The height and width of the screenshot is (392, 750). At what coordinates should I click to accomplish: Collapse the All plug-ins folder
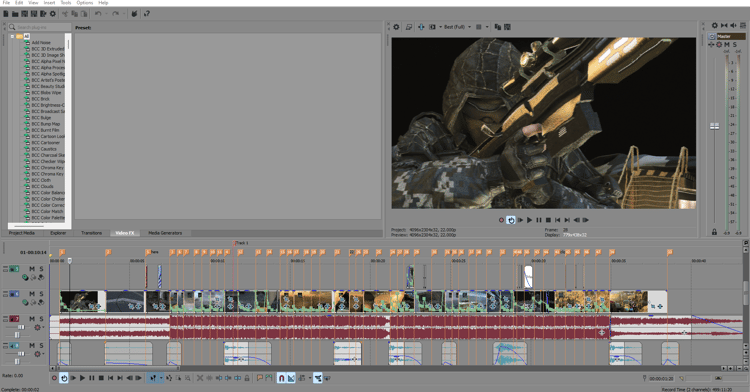12,36
